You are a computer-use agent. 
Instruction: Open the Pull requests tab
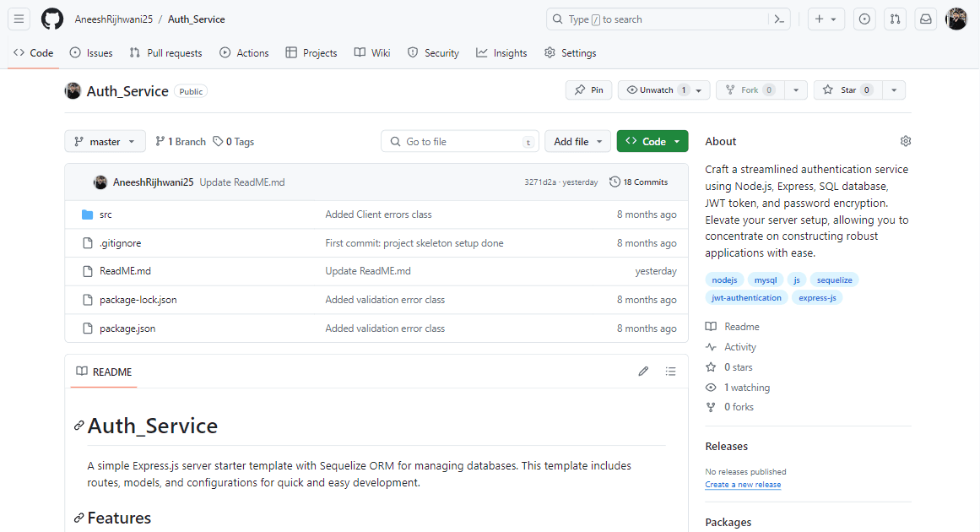[165, 53]
